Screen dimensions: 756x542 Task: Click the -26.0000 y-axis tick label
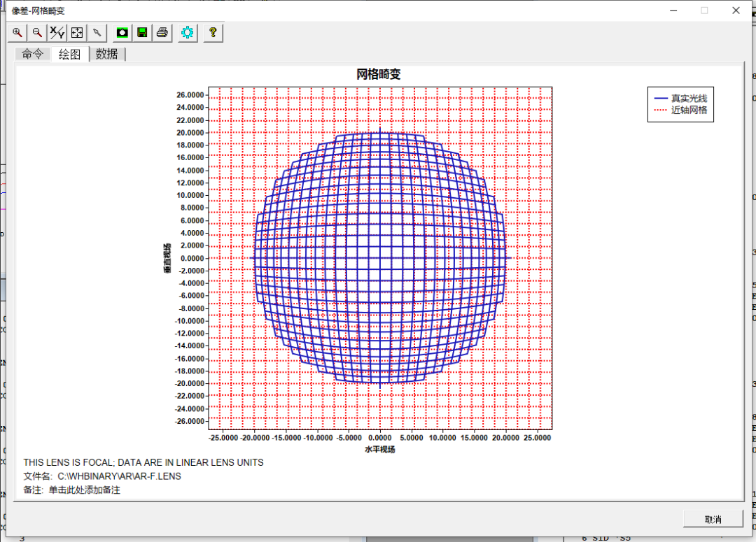pyautogui.click(x=189, y=421)
